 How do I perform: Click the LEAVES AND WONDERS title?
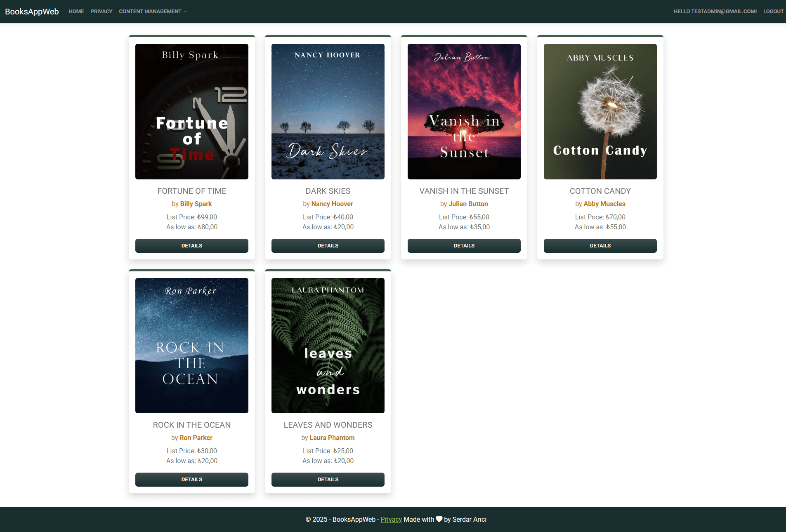pyautogui.click(x=328, y=425)
